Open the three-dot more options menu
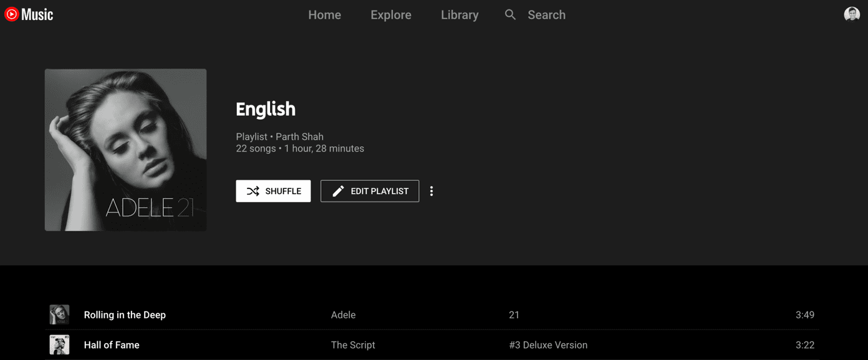The image size is (868, 360). point(432,191)
